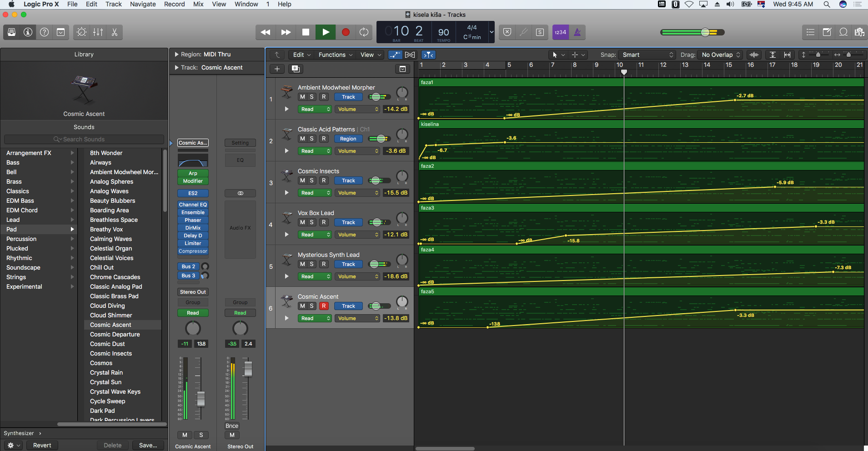Open automation mode Read dropdown on track 1
868x451 pixels.
(x=315, y=109)
